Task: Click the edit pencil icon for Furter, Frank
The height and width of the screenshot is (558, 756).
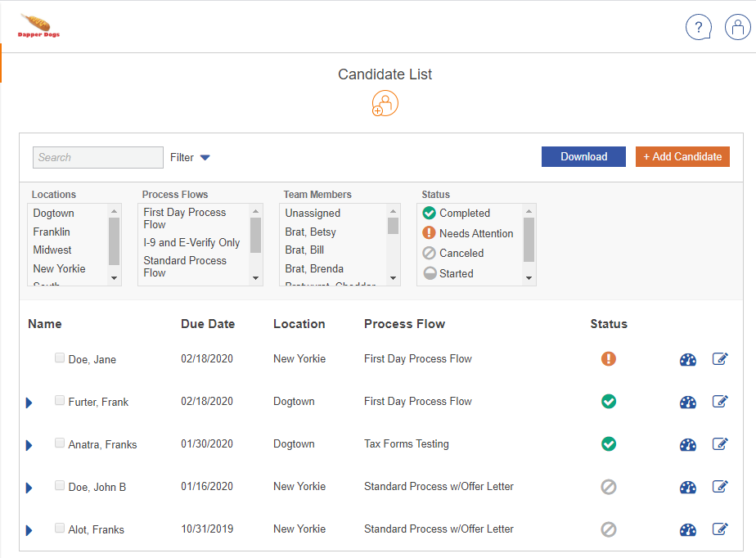Action: click(720, 401)
